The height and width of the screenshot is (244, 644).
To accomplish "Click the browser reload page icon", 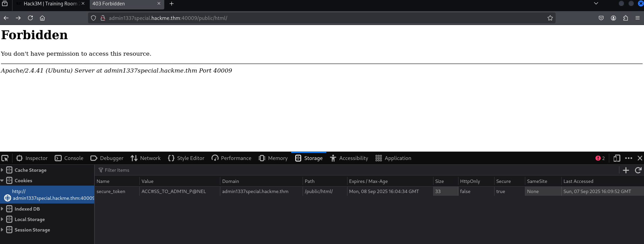I will pyautogui.click(x=30, y=18).
